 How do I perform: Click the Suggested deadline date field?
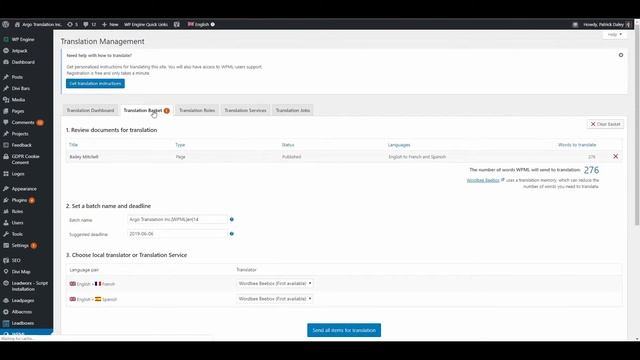tap(177, 234)
